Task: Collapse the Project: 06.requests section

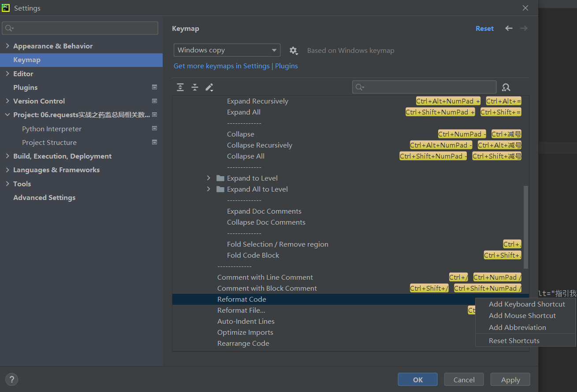Action: click(x=7, y=115)
